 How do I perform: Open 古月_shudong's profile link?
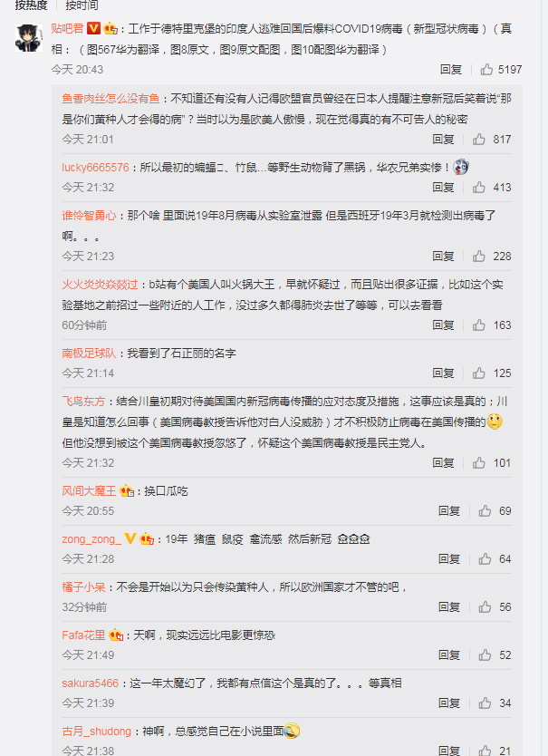(96, 732)
